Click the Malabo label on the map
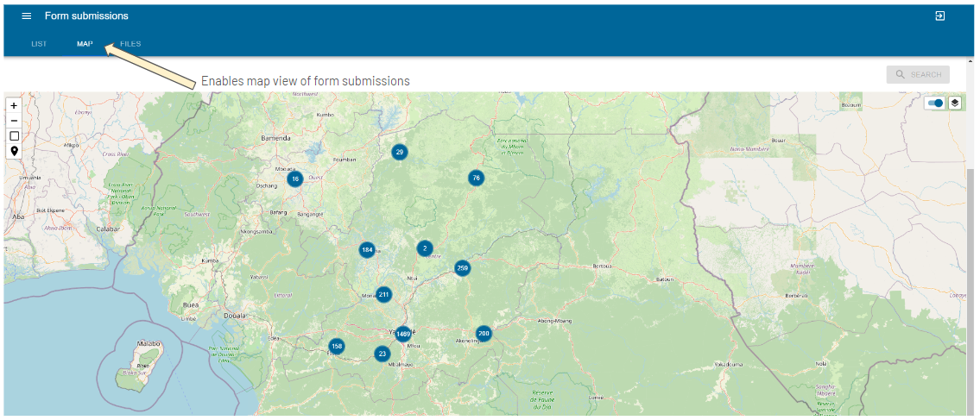The width and height of the screenshot is (980, 420). point(149,344)
